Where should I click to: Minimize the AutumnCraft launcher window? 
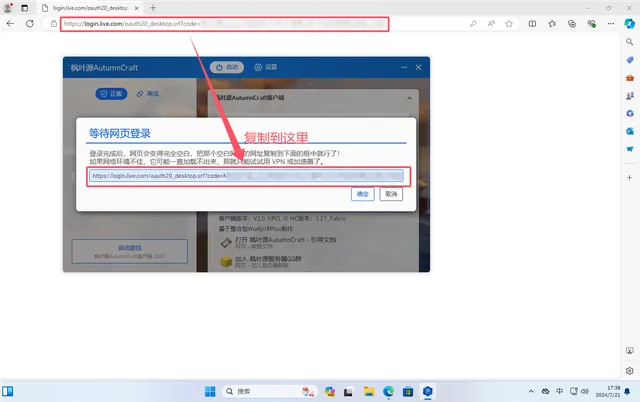coord(404,67)
